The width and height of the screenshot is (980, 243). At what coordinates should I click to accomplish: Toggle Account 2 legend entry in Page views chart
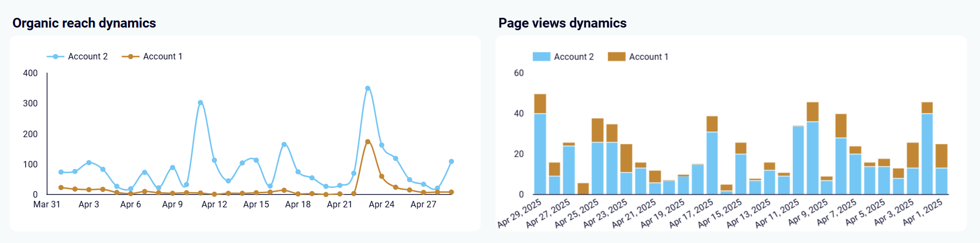pos(573,57)
